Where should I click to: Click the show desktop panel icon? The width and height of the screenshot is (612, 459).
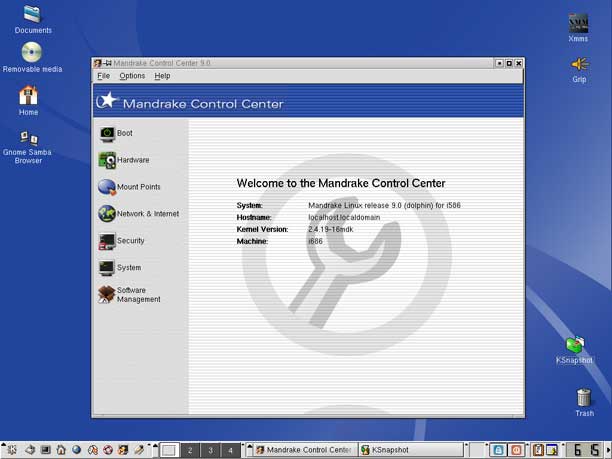(x=30, y=450)
